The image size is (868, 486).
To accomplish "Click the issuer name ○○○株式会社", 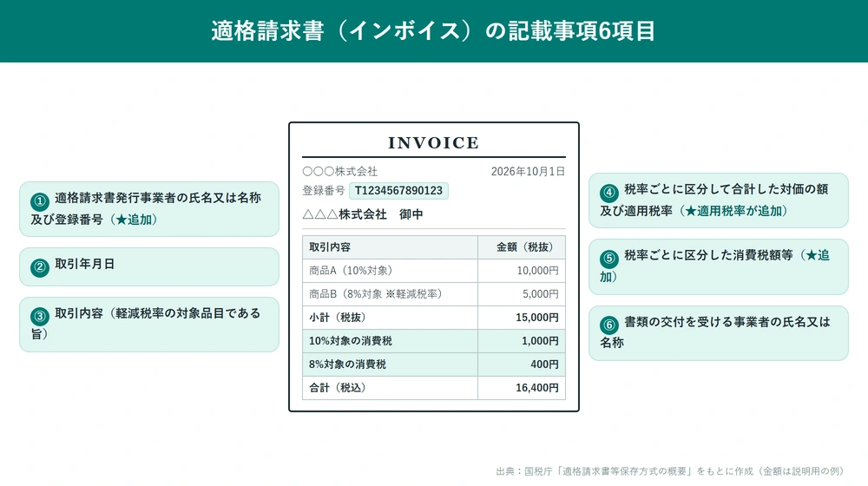I will (x=340, y=172).
